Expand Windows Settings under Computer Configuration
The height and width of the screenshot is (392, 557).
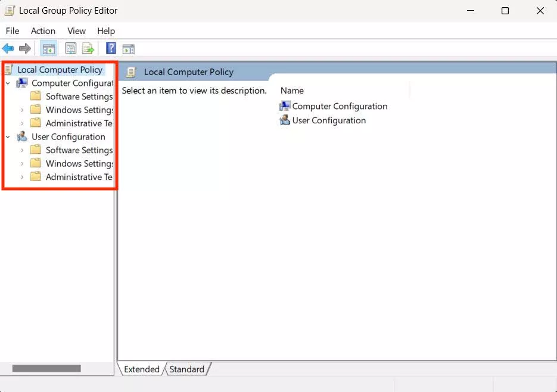pos(22,110)
